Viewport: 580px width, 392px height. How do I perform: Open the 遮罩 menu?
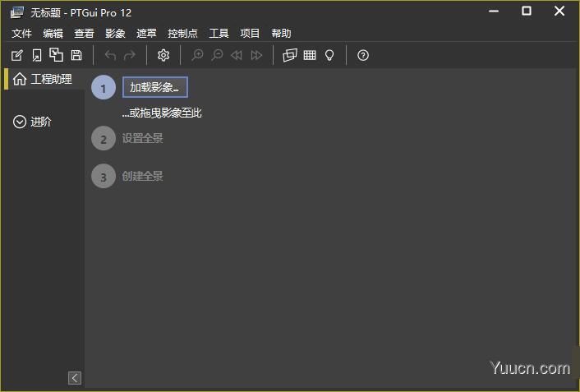point(146,34)
